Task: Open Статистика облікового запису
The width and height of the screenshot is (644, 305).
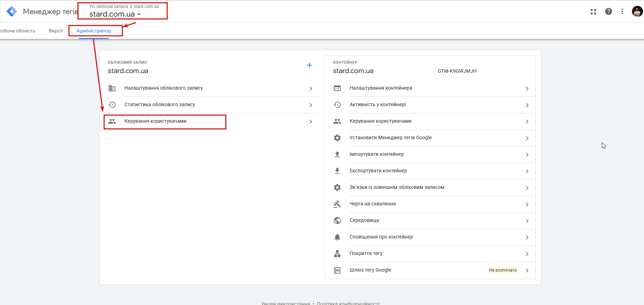Action: [x=160, y=105]
